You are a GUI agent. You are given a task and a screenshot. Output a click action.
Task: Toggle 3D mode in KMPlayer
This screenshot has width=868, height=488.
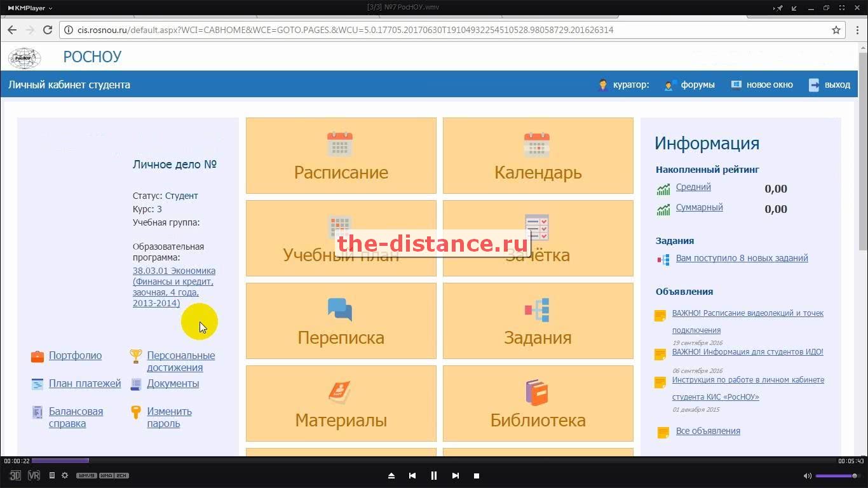15,475
